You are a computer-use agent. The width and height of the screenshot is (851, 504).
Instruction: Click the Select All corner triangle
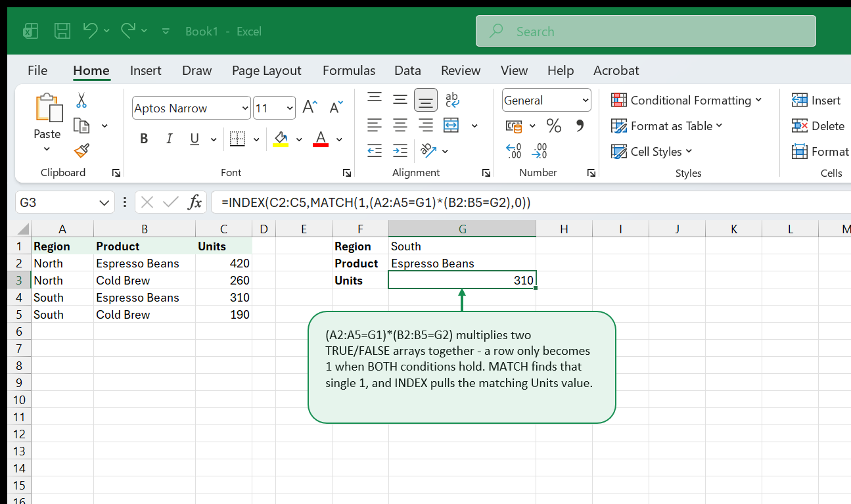pos(23,229)
